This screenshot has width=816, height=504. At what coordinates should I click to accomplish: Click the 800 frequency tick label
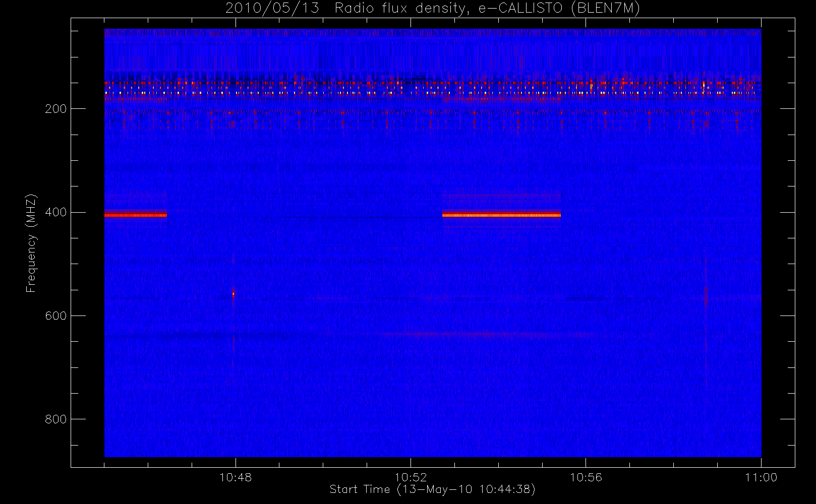coord(55,419)
